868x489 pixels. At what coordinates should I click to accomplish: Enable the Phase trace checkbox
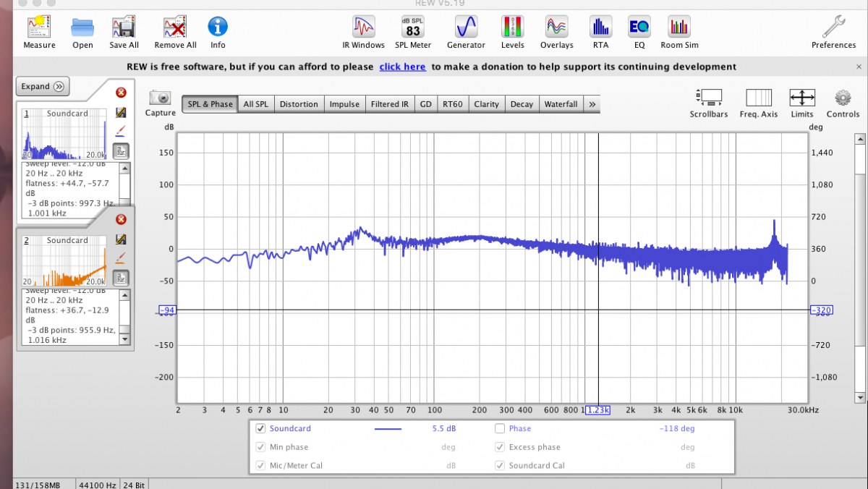click(500, 428)
